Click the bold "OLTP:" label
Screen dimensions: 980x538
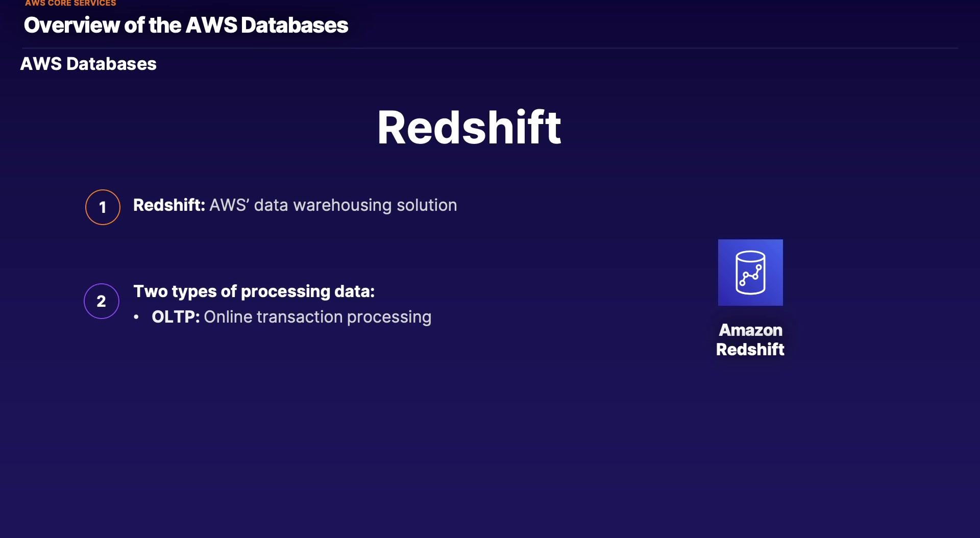(176, 317)
